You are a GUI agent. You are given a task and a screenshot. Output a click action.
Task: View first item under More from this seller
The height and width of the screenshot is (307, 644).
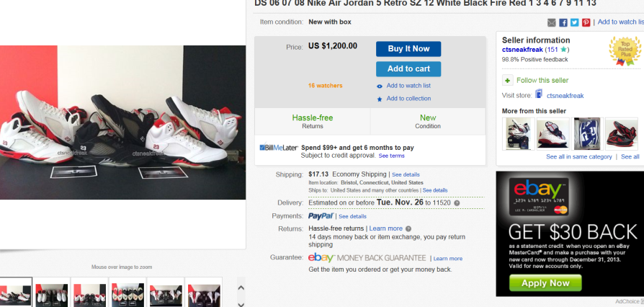(x=518, y=133)
